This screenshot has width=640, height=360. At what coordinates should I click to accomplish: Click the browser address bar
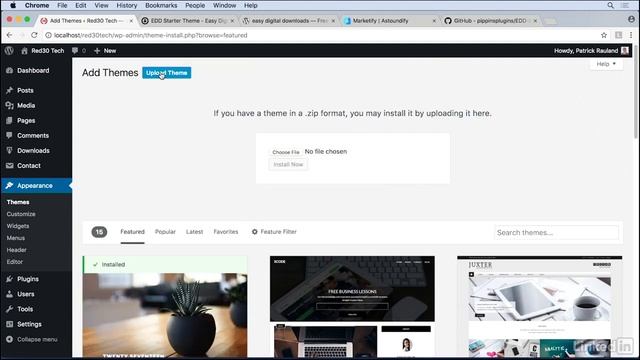tap(322, 36)
